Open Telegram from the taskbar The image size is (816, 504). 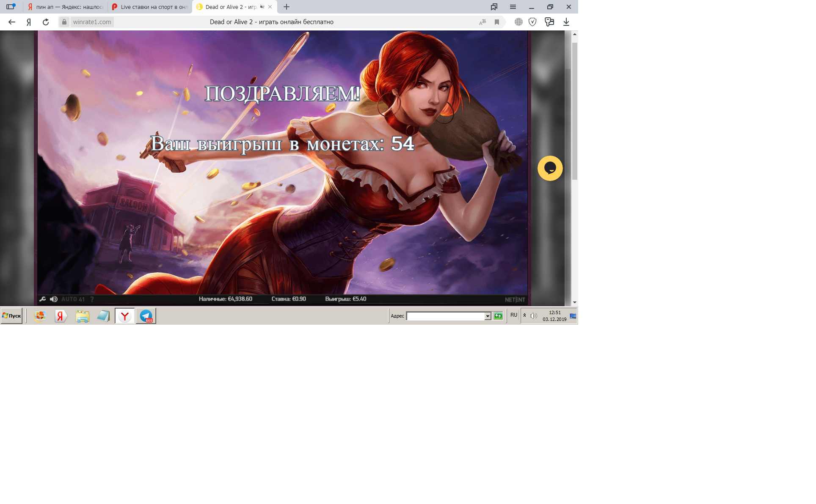pos(146,316)
